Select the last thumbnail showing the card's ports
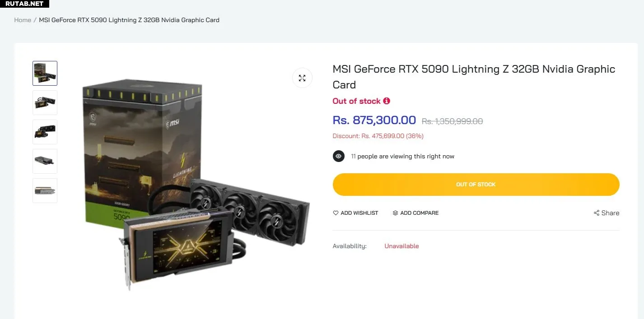 tap(45, 190)
